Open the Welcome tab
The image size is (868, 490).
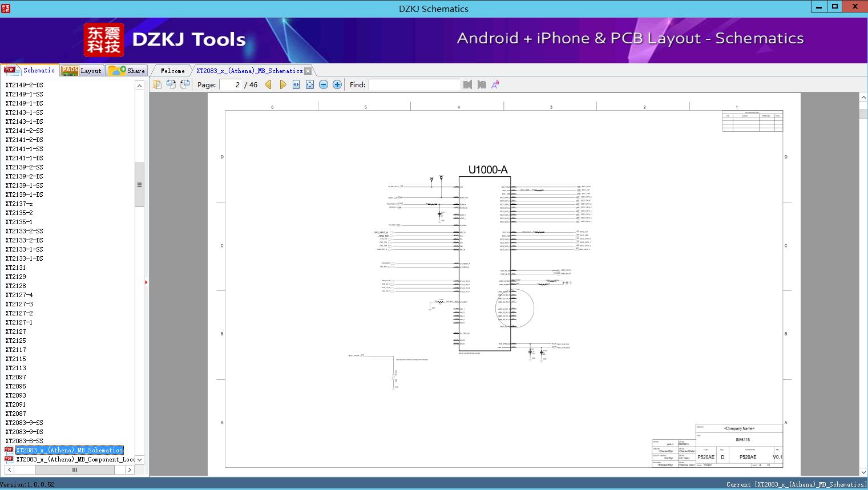[172, 71]
